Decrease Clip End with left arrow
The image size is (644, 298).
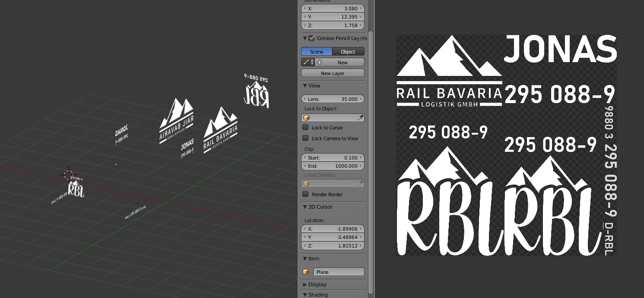click(304, 166)
